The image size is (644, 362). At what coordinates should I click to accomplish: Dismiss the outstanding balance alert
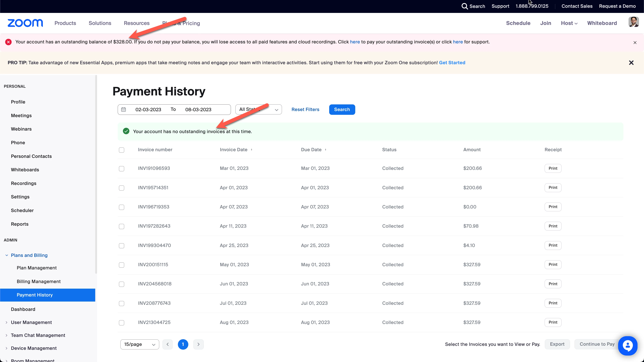coord(635,43)
